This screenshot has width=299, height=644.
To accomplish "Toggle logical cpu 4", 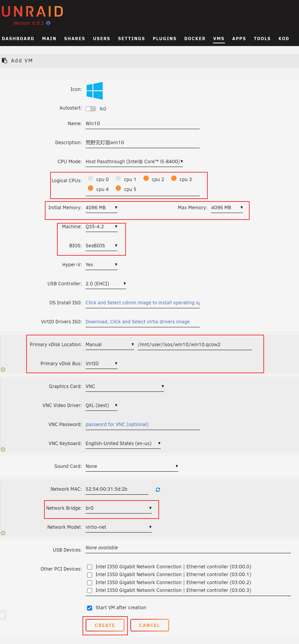I will coord(91,188).
